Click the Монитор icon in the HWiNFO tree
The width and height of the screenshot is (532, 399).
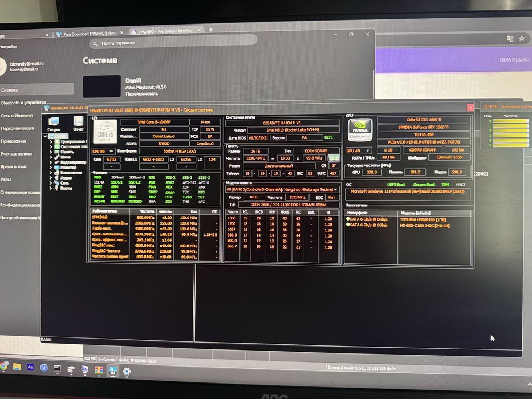point(57,167)
